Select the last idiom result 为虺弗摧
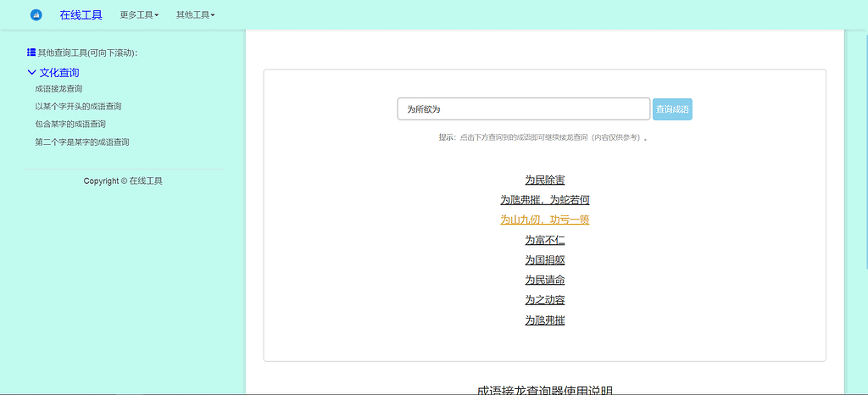Image resolution: width=868 pixels, height=395 pixels. pyautogui.click(x=545, y=320)
